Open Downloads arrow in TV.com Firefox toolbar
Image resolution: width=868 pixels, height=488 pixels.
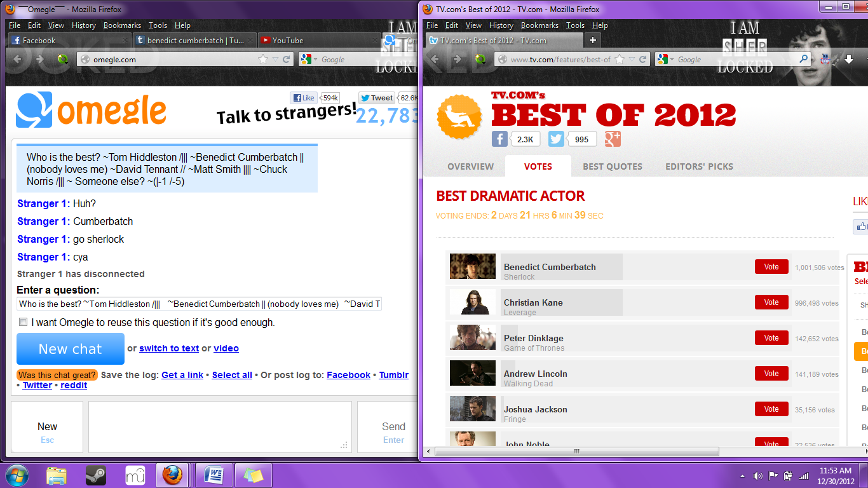coord(849,59)
